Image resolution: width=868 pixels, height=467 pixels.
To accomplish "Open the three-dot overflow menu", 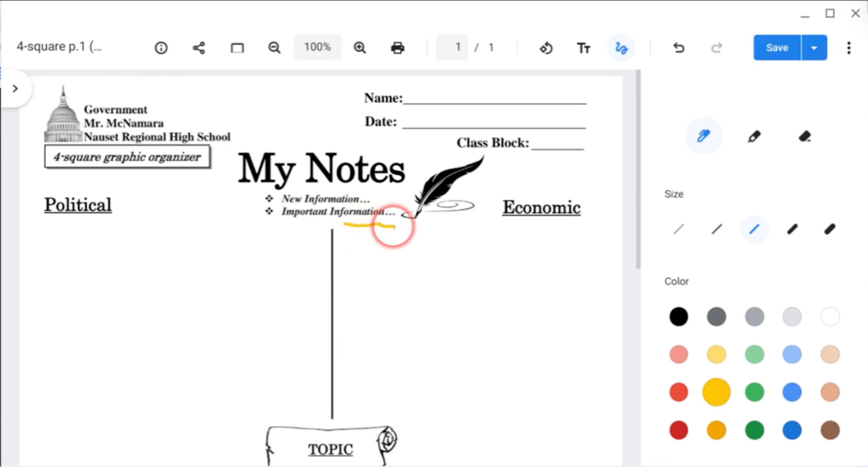I will 849,47.
